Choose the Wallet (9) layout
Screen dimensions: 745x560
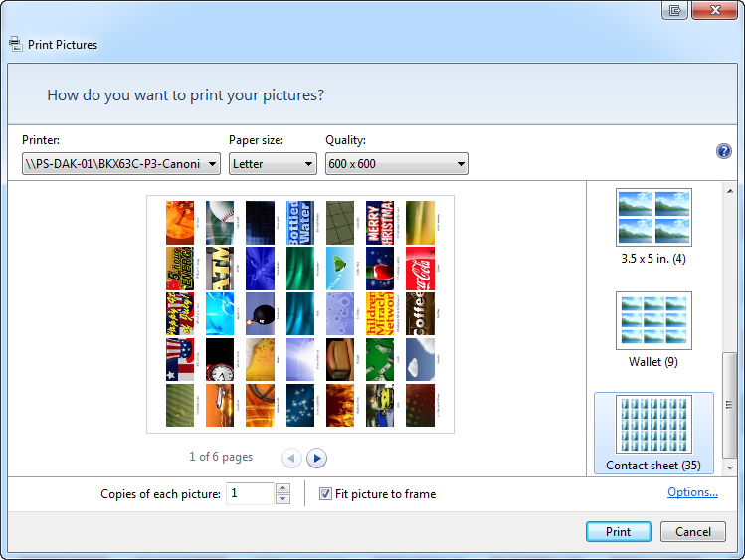click(653, 330)
